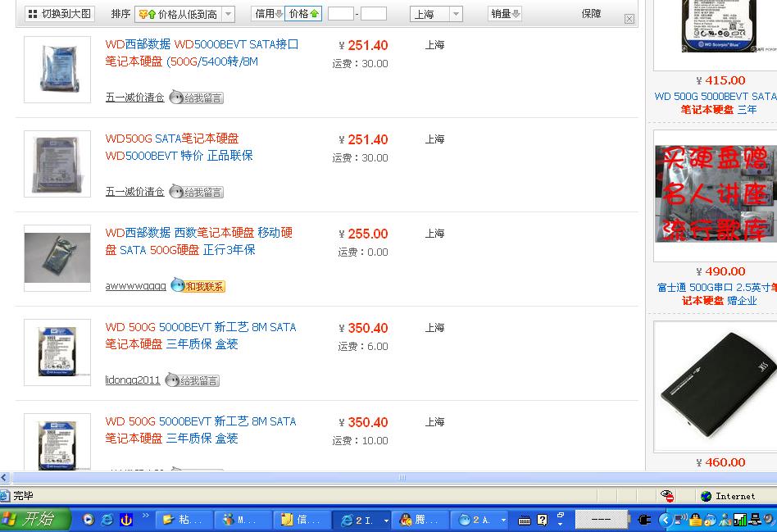
Task: Click 给我留言 icon on the WD5000BEVT SATA接口 listing
Action: tap(197, 98)
